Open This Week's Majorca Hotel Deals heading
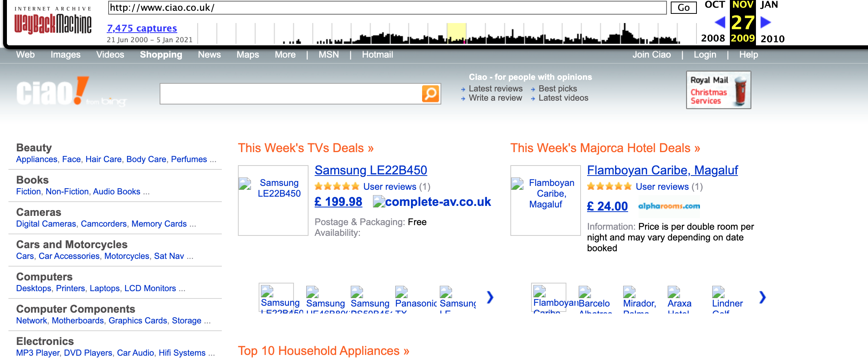 point(605,148)
